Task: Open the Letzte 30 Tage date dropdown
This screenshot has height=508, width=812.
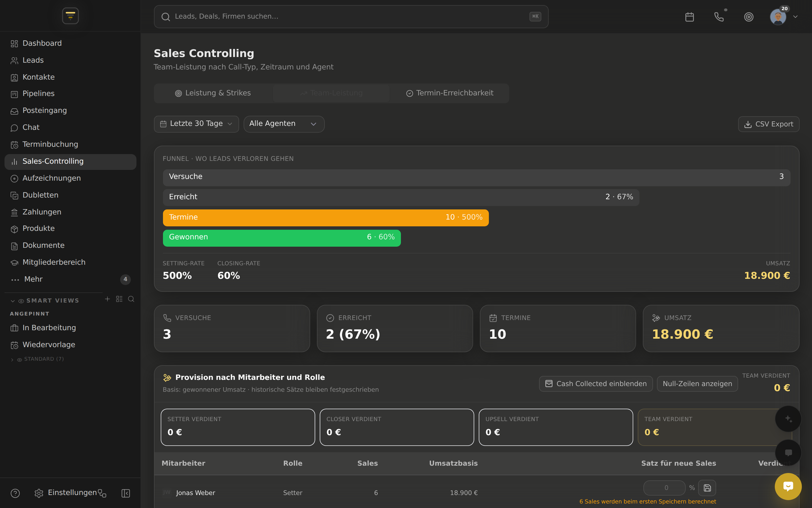Action: click(x=196, y=124)
